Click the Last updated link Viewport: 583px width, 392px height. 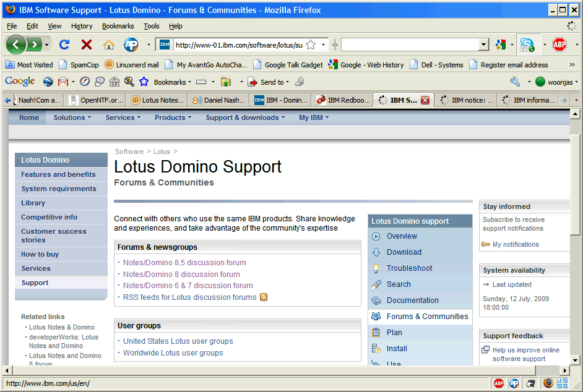click(512, 284)
